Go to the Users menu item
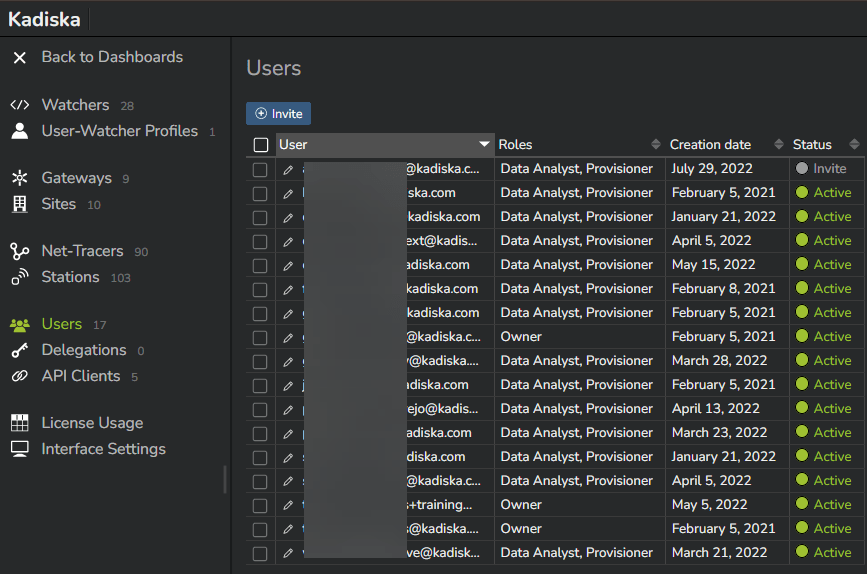 [61, 324]
